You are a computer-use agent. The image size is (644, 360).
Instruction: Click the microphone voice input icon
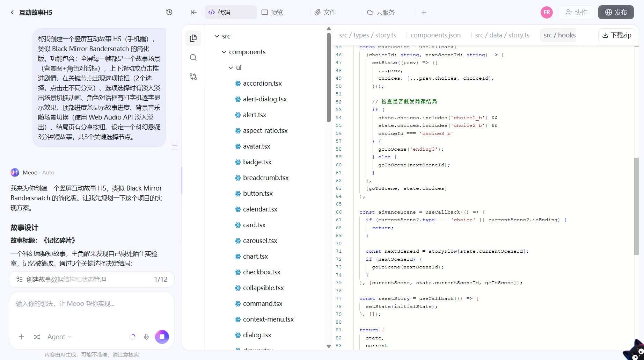[146, 337]
